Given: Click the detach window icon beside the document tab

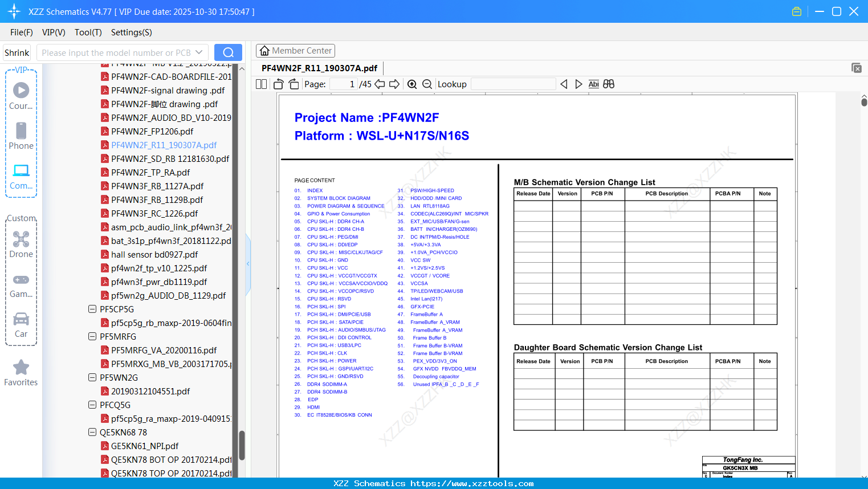Looking at the screenshot, I should click(857, 68).
